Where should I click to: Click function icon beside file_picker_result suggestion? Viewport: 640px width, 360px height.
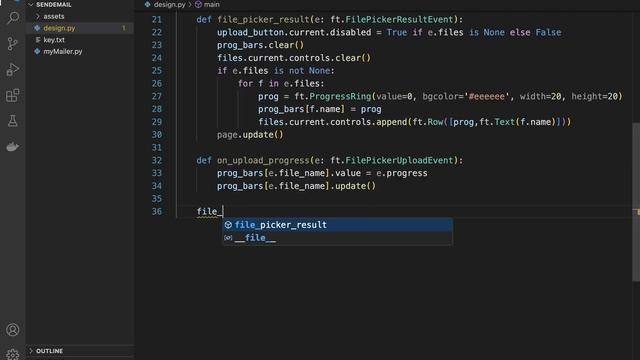click(228, 225)
